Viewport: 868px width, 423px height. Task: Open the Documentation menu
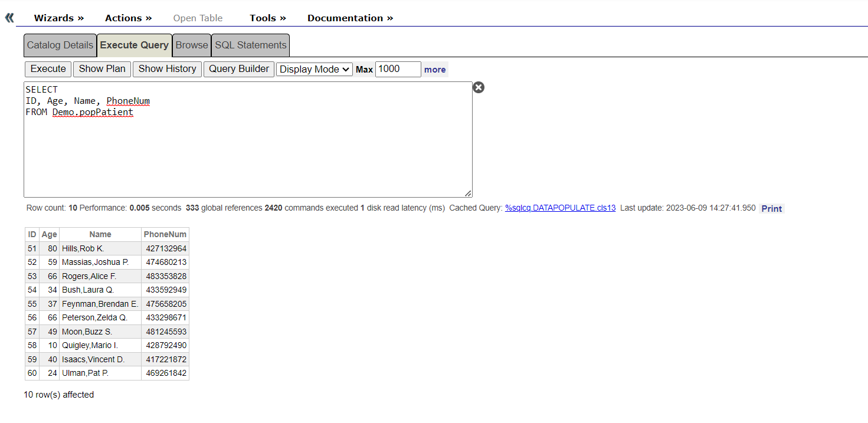click(x=350, y=18)
